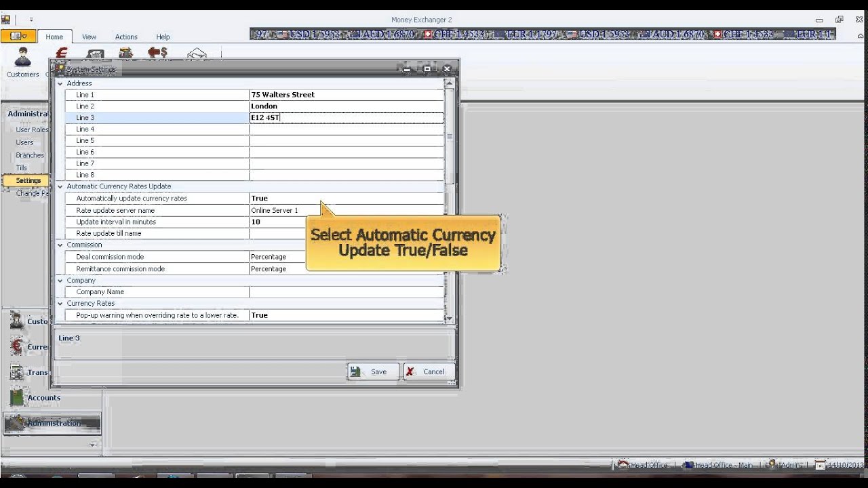The image size is (868, 488).
Task: Collapse the Company section
Action: [x=60, y=280]
